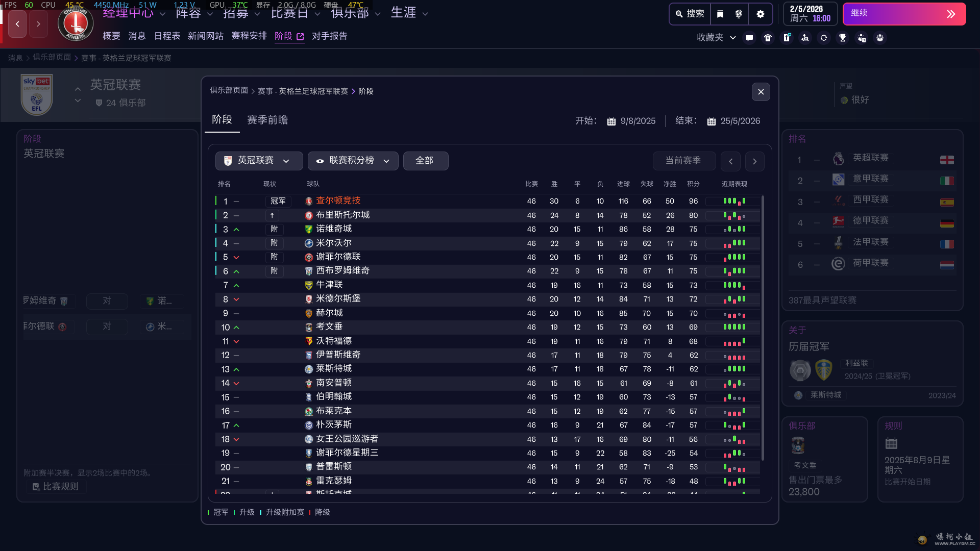Toggle the 当前赛季 season button
Image resolution: width=980 pixels, height=551 pixels.
(683, 161)
